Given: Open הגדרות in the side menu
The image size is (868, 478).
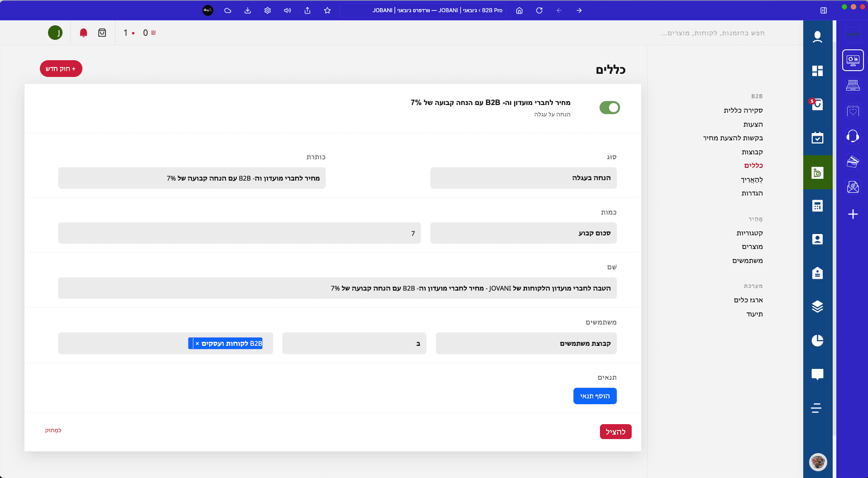Looking at the screenshot, I should (x=752, y=193).
